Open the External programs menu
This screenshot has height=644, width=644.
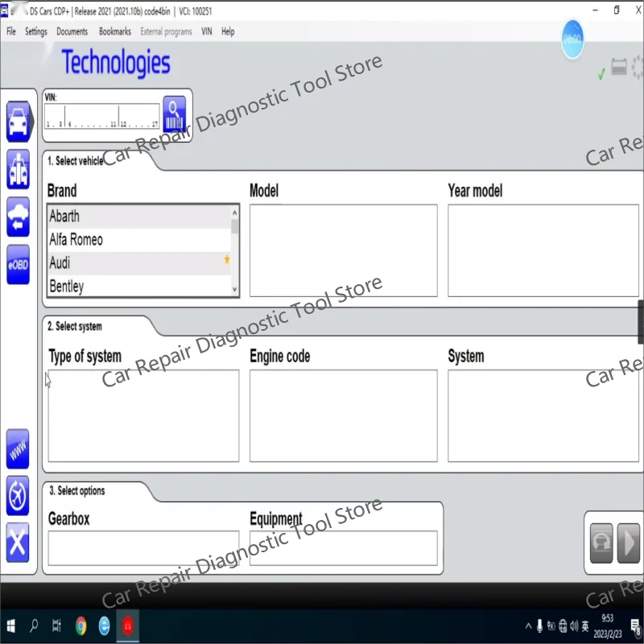coord(166,31)
